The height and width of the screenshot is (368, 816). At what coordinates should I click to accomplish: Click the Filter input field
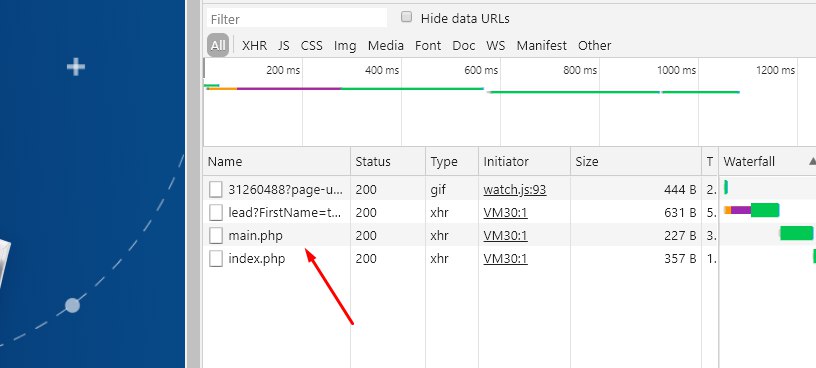coord(297,19)
